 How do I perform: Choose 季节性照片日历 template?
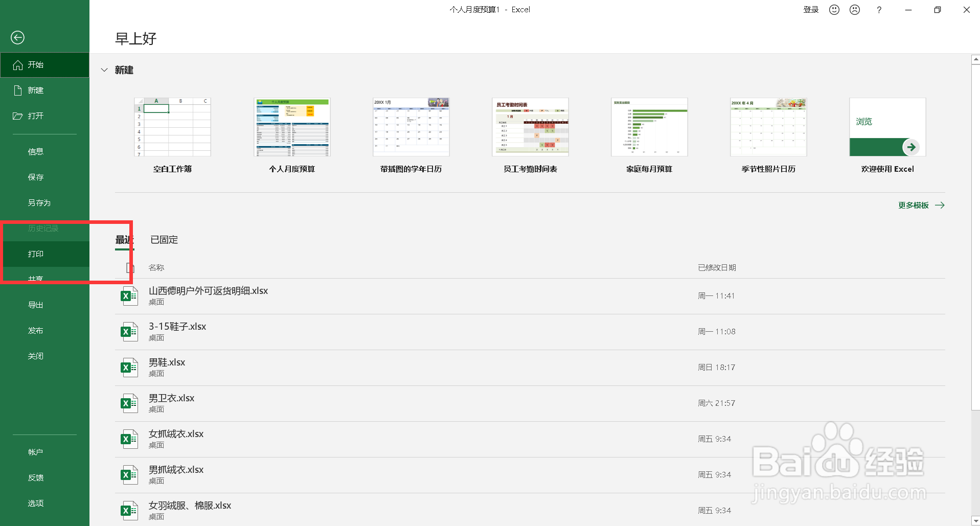pyautogui.click(x=768, y=135)
